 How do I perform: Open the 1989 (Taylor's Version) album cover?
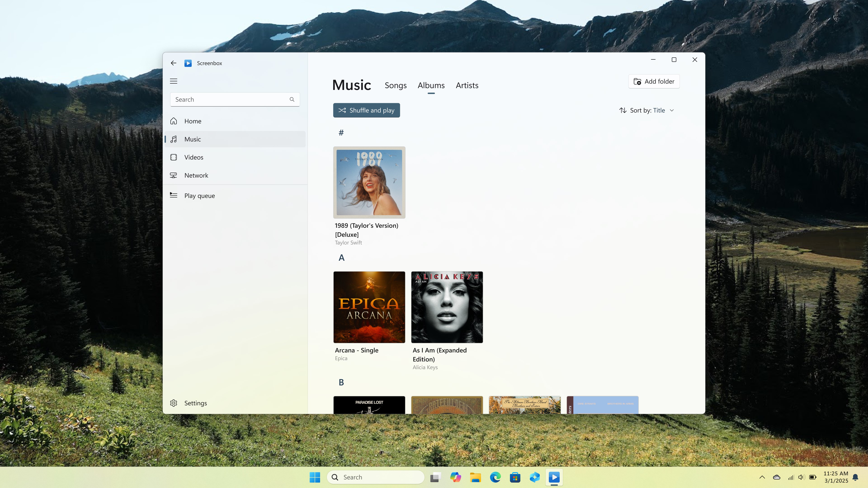click(x=369, y=182)
